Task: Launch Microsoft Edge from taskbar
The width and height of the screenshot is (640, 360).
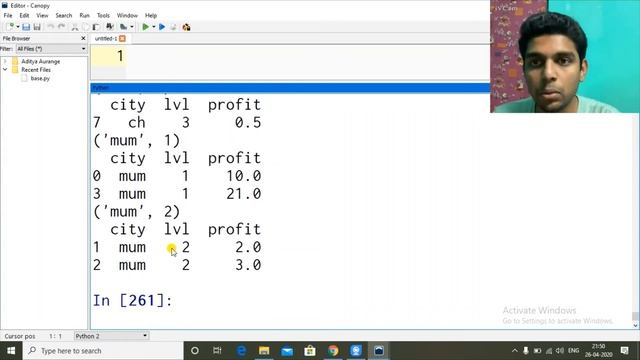Action: 241,351
